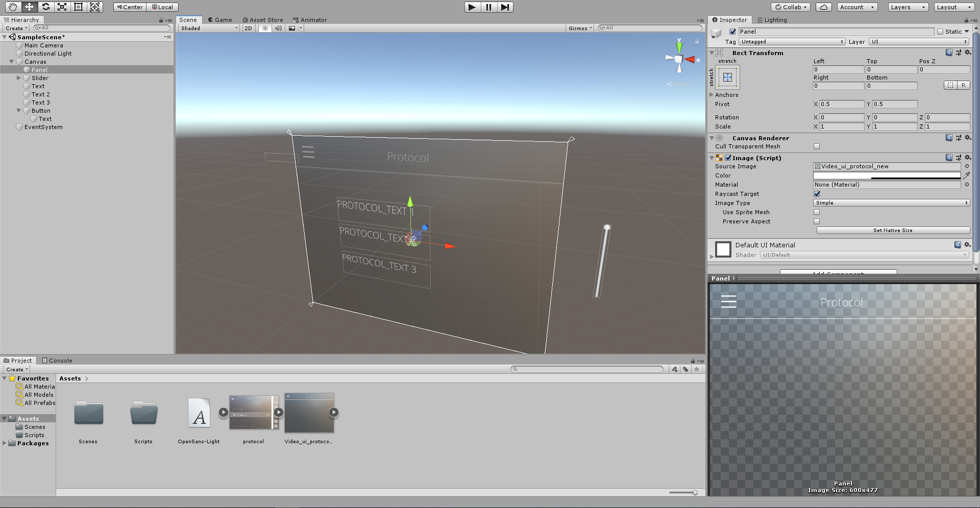Select the Rotate tool
Screen dimensions: 980x508
point(45,7)
